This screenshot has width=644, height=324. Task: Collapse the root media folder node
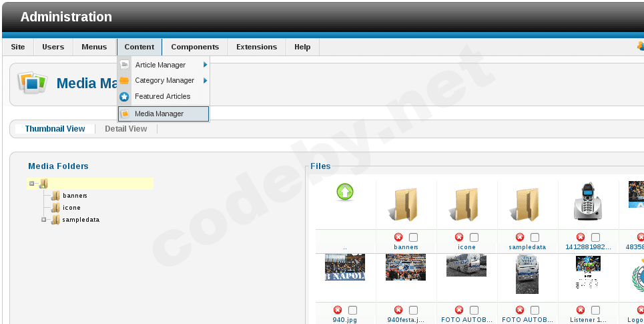tap(31, 184)
